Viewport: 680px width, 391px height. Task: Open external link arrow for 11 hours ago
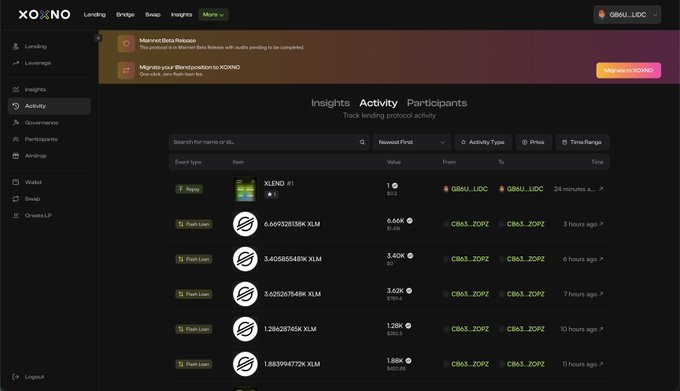601,364
